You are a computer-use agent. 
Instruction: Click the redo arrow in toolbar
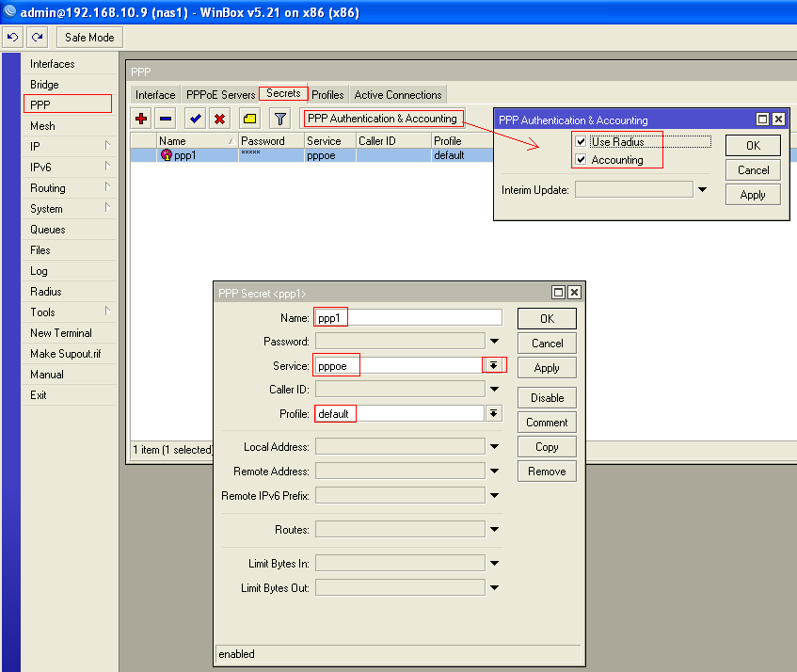point(38,38)
